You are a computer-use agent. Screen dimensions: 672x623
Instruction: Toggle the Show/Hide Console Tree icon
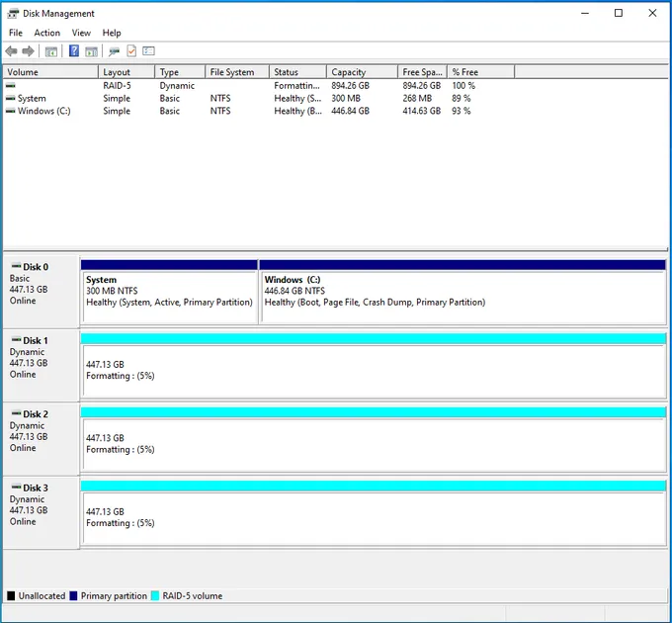click(x=51, y=51)
